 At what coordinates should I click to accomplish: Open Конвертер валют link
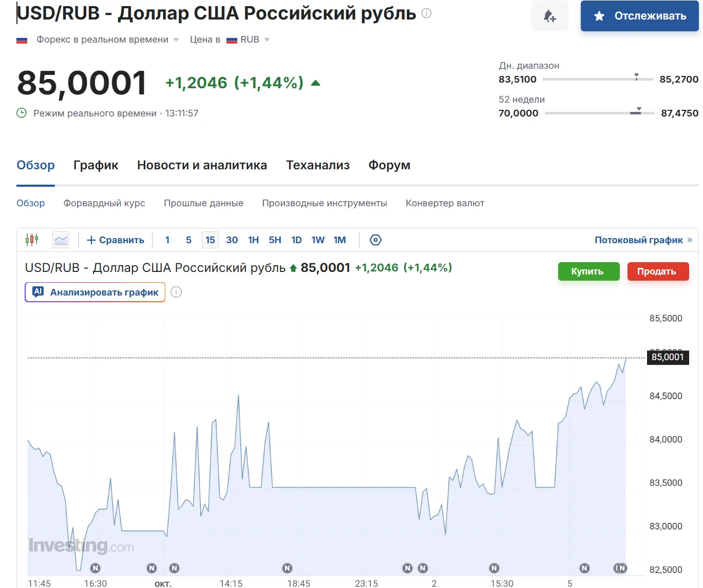coord(445,203)
